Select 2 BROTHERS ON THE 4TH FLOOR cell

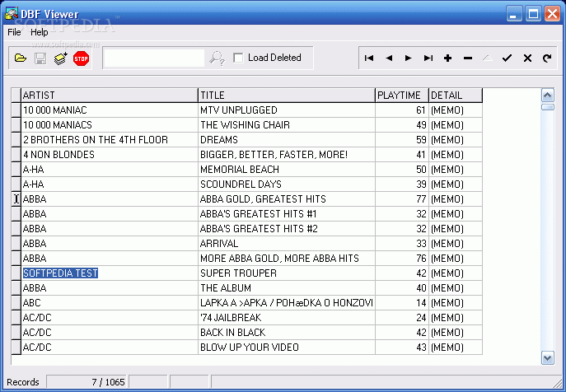[110, 140]
